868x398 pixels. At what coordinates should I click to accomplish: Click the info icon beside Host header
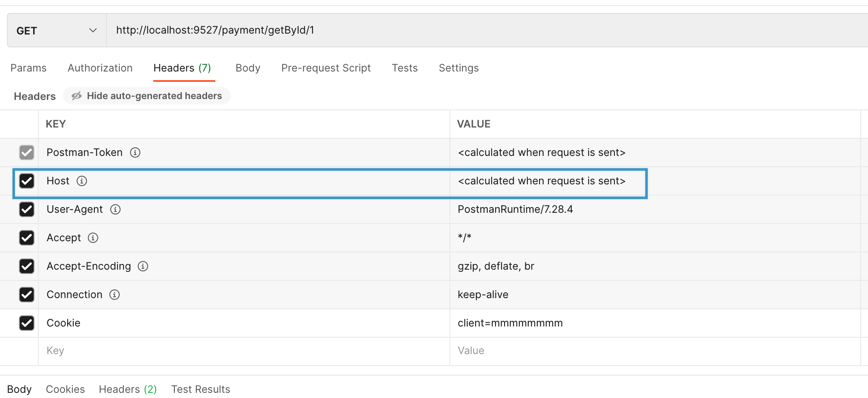click(82, 181)
